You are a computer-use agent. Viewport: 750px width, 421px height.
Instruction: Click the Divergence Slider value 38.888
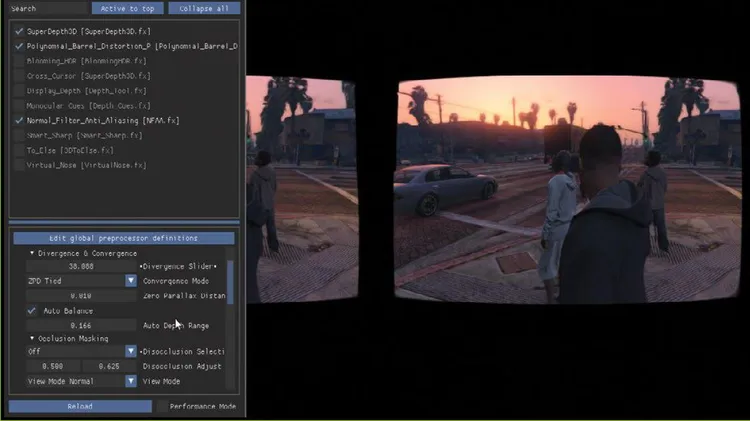[81, 266]
